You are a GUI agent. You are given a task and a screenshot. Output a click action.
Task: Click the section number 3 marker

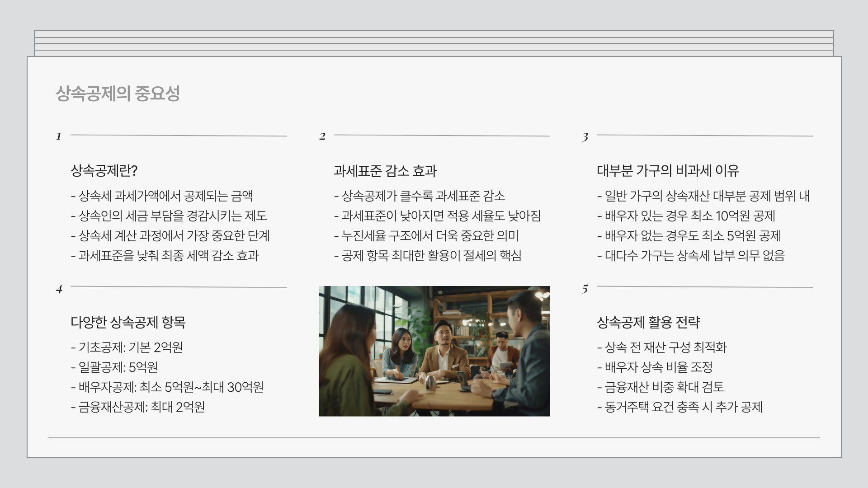click(x=585, y=137)
